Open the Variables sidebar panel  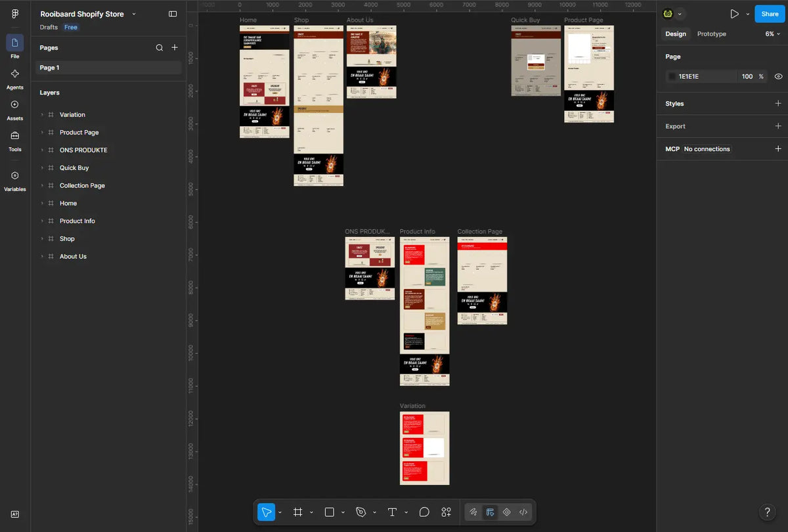tap(15, 180)
